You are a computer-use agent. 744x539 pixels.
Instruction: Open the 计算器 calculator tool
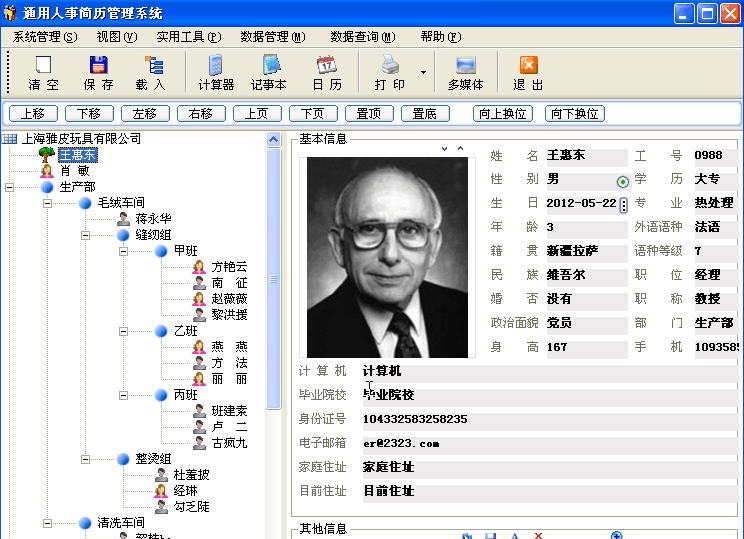pyautogui.click(x=215, y=65)
